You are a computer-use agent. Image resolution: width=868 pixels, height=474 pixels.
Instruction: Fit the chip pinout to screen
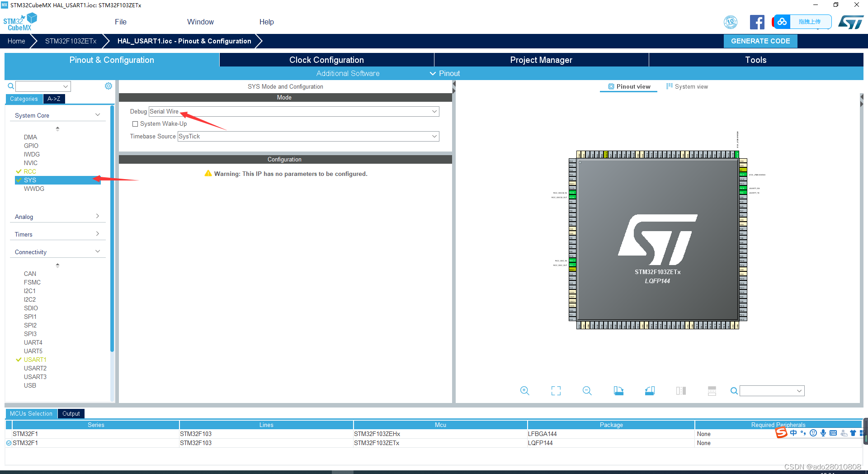[x=556, y=391]
